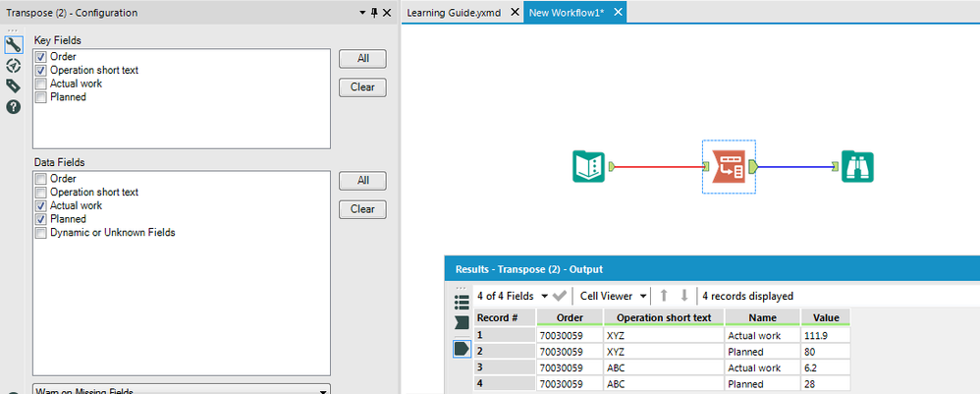Click the Record # column header
The image size is (980, 394).
pyautogui.click(x=505, y=317)
